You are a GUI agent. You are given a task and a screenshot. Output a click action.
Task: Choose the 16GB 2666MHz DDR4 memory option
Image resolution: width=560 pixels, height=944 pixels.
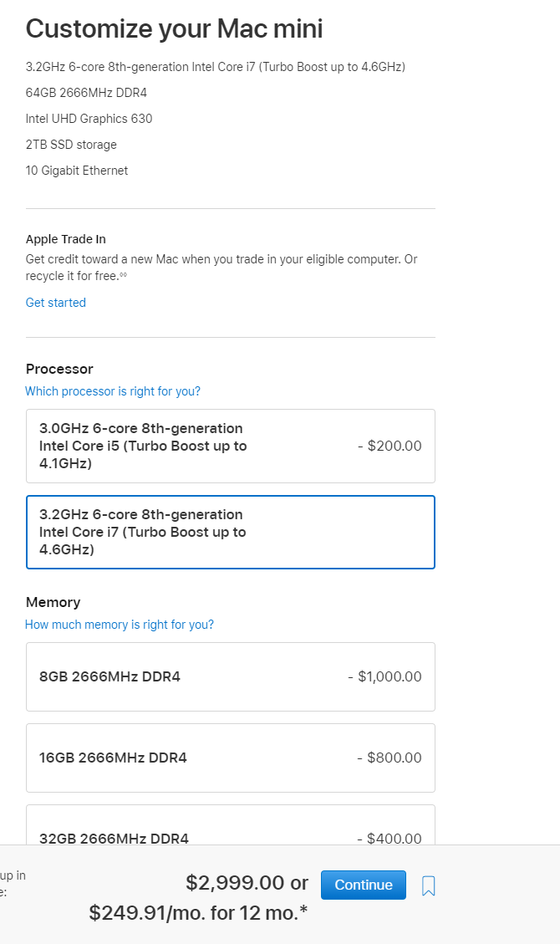coord(230,758)
